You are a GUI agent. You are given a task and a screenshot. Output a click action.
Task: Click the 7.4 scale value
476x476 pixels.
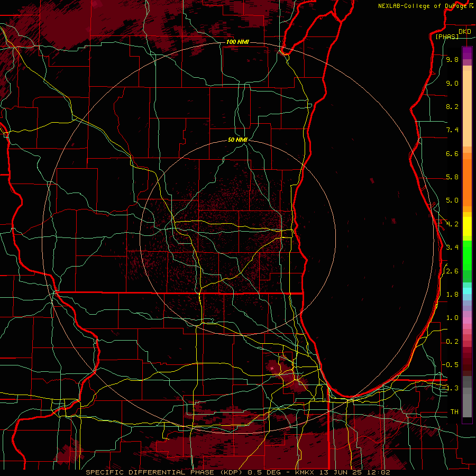[x=452, y=130]
